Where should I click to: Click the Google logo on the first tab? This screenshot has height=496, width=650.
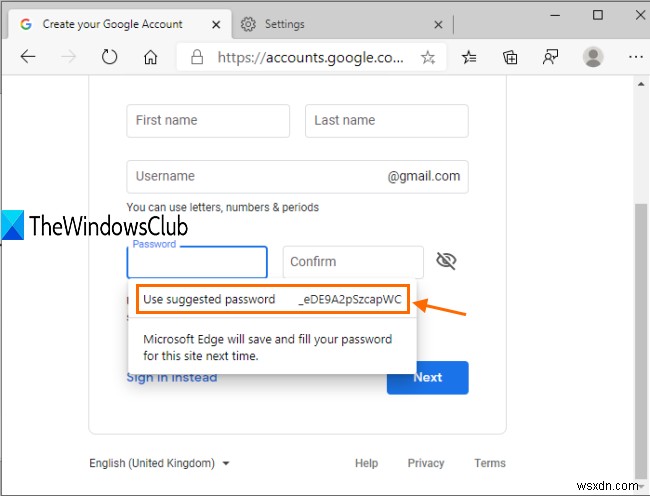coord(26,24)
